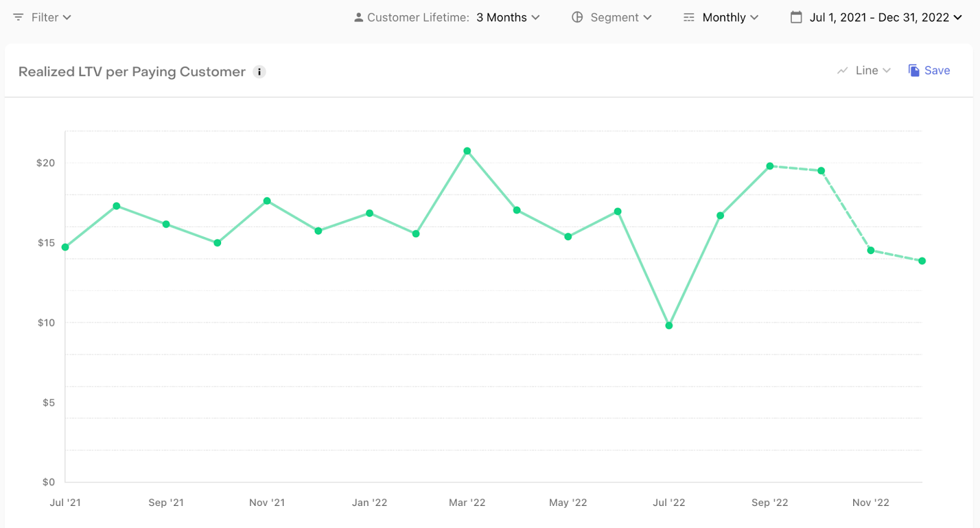Click the $20 y-axis label
This screenshot has width=980, height=528.
(45, 163)
